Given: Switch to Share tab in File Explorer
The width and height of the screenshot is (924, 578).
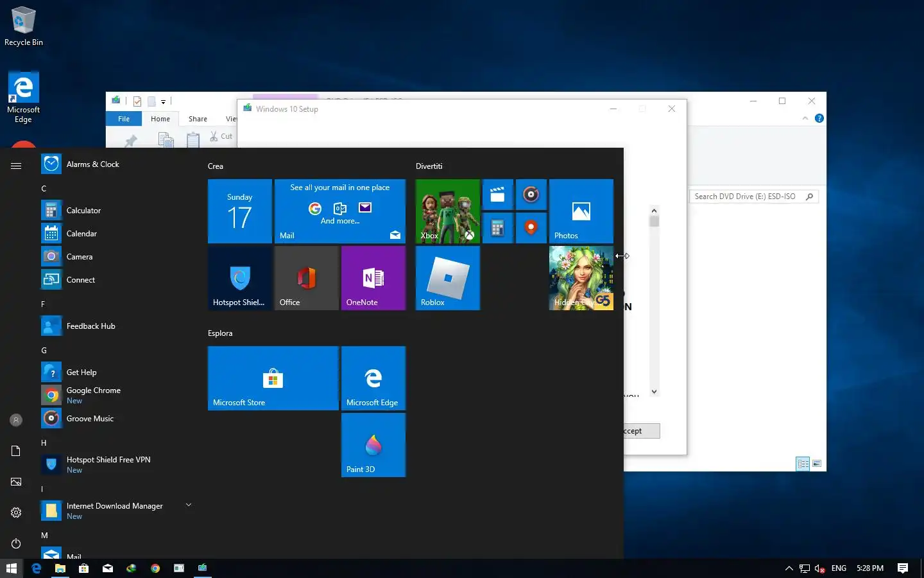Looking at the screenshot, I should pos(198,119).
